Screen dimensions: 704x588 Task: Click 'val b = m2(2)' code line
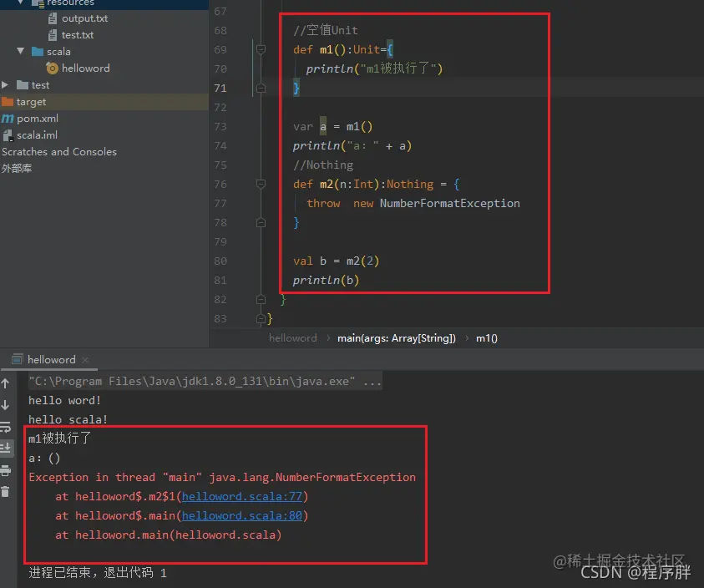tap(336, 261)
